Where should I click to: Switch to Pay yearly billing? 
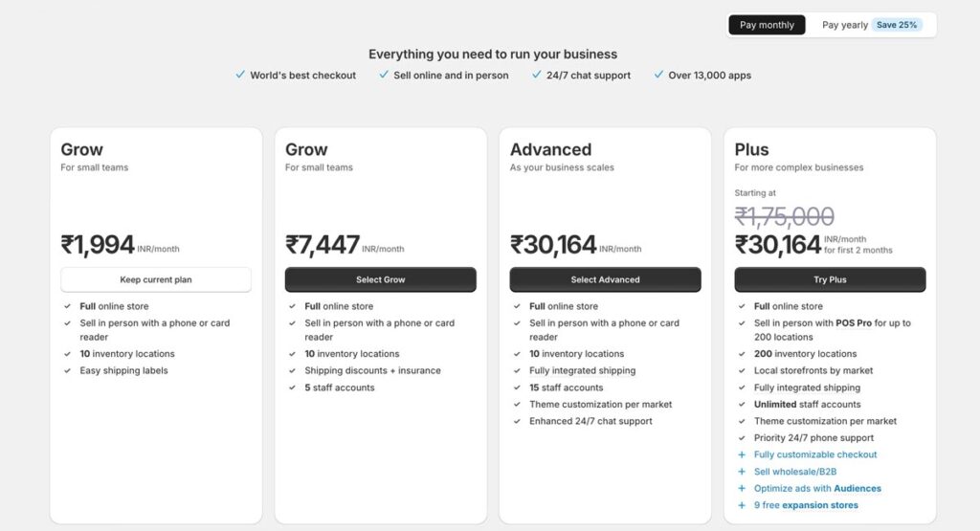844,25
